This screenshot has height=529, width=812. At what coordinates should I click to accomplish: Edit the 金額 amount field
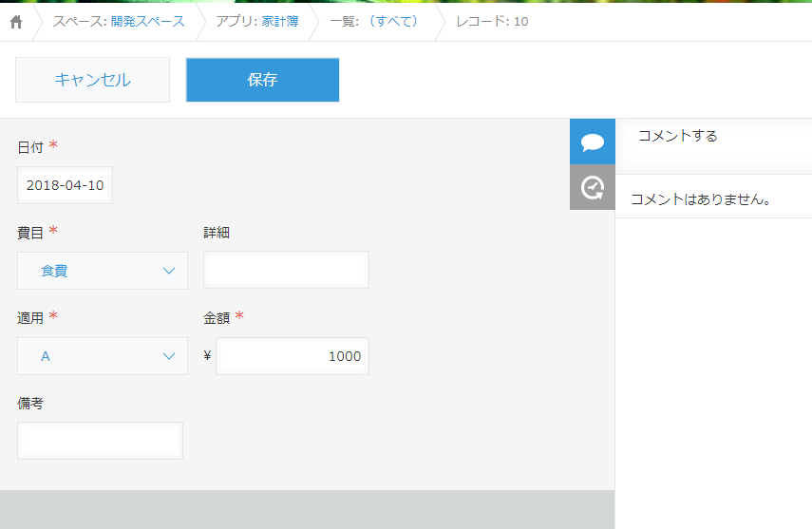click(293, 356)
